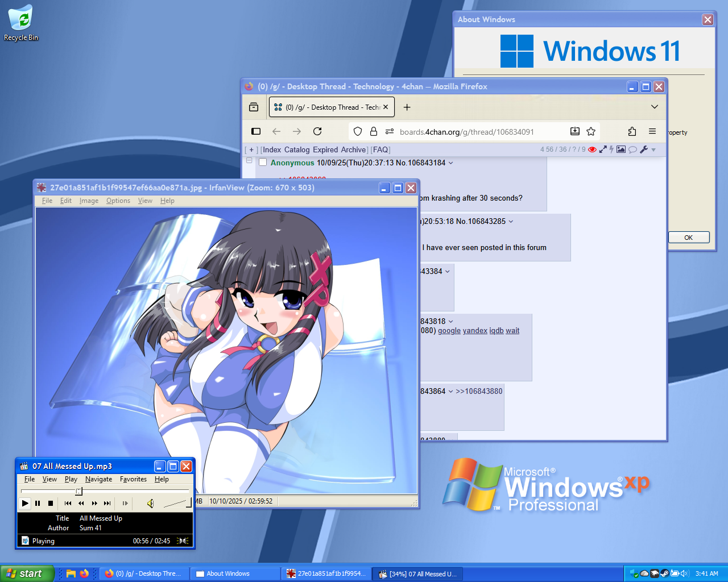Click the install app icon in address bar
Viewport: 728px width, 582px height.
pyautogui.click(x=575, y=131)
